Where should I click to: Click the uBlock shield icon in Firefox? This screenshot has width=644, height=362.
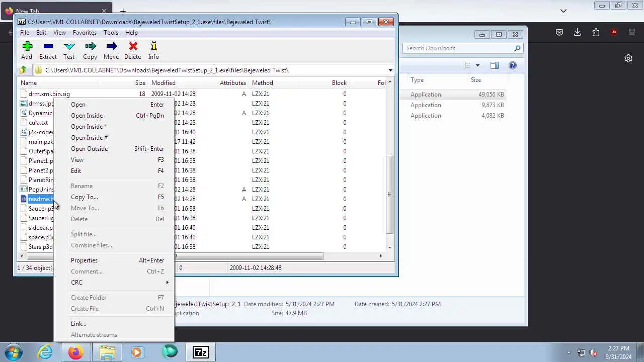click(614, 32)
